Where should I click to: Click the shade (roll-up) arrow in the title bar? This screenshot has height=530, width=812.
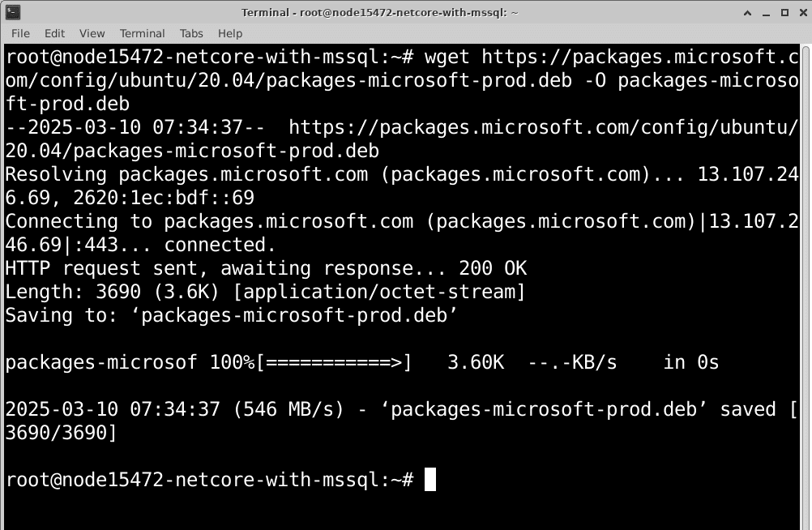[747, 12]
